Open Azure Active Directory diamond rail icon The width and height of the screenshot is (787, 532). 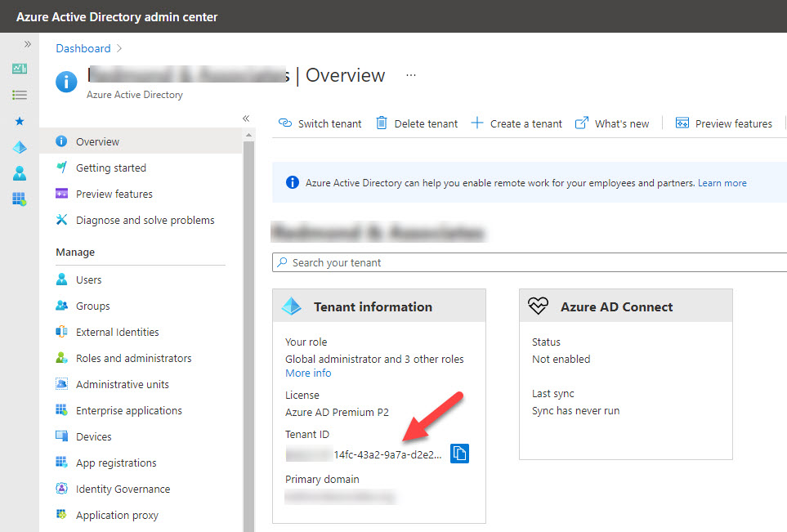tap(20, 147)
